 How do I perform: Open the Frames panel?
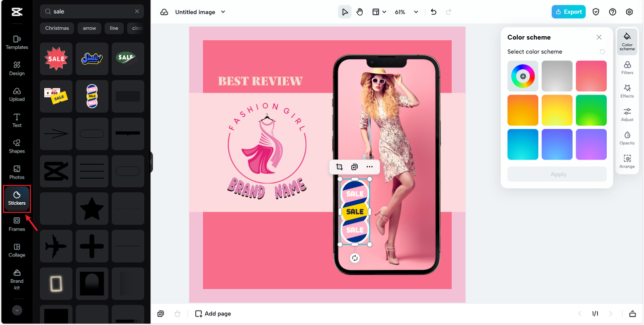tap(17, 224)
